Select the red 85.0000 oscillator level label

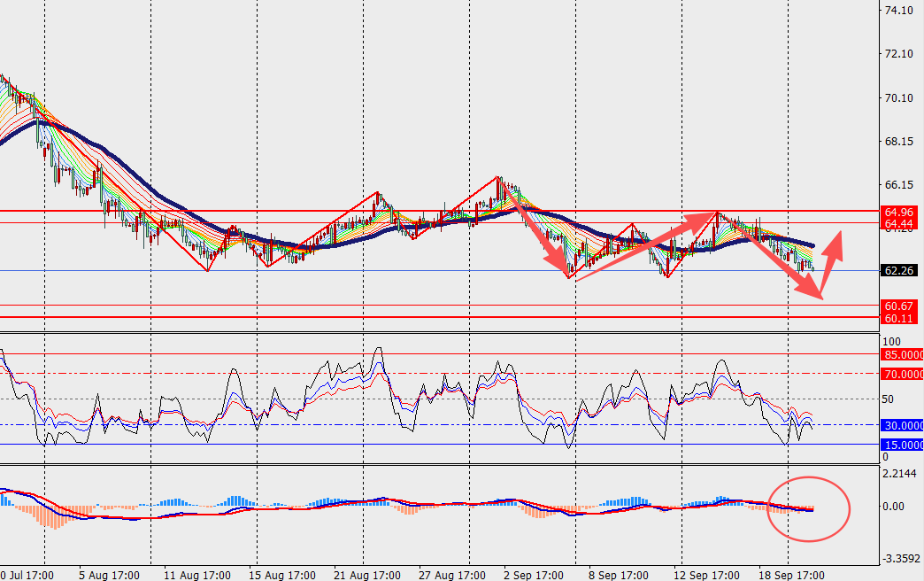tap(902, 354)
